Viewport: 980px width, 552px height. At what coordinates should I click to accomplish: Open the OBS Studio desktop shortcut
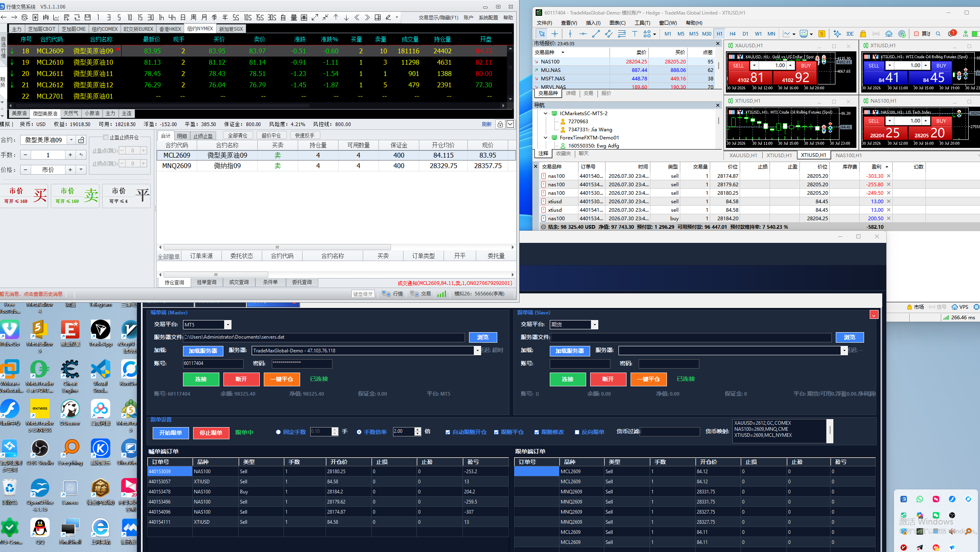click(x=40, y=452)
